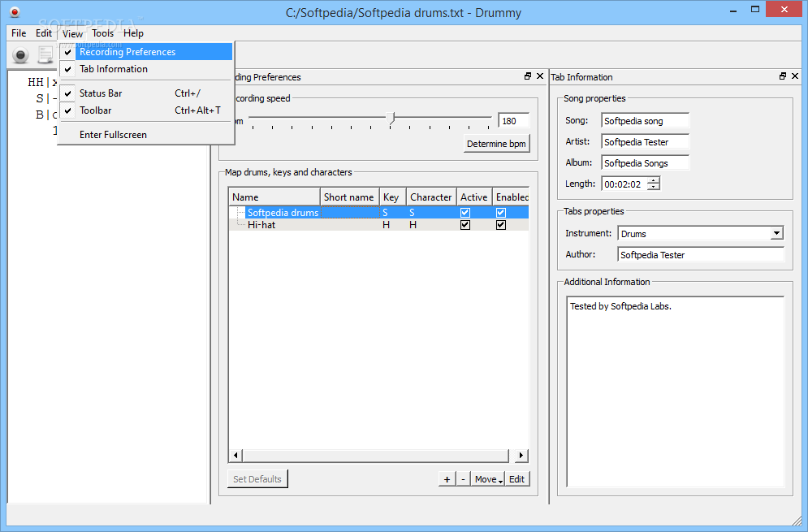
Task: Click the Artist field
Action: (645, 142)
